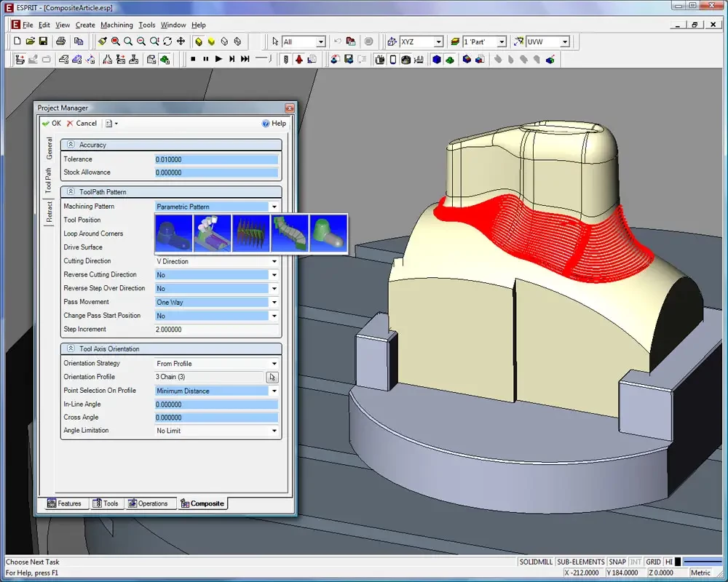This screenshot has height=582, width=728.
Task: Open the Reverse Cutting Direction dropdown
Action: coord(274,275)
